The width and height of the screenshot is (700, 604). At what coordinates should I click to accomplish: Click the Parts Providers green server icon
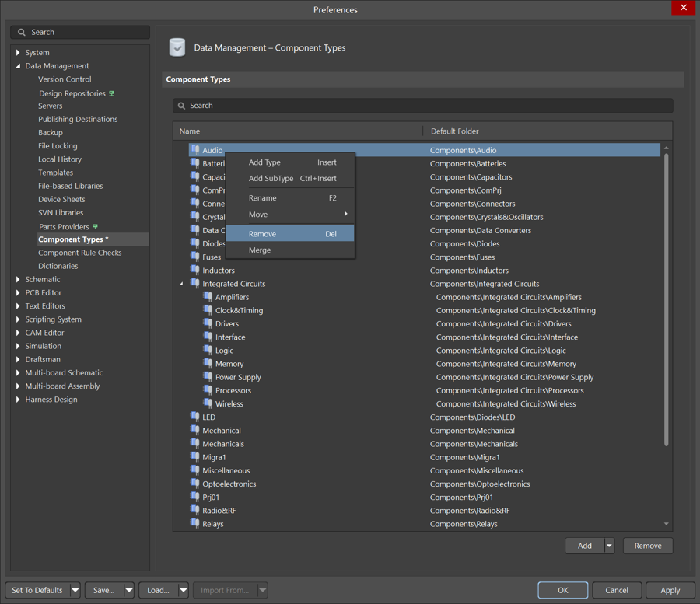95,227
